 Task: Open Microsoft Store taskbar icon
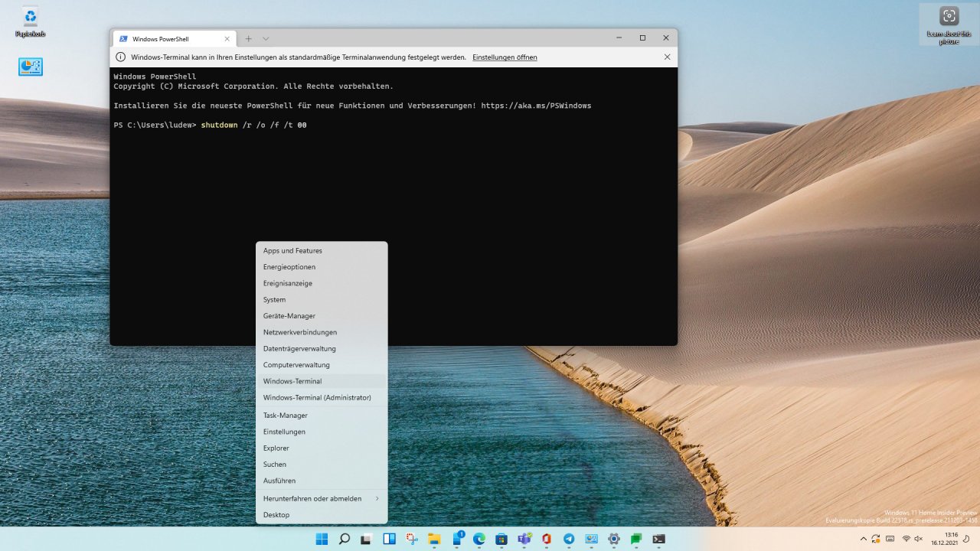[x=501, y=539]
